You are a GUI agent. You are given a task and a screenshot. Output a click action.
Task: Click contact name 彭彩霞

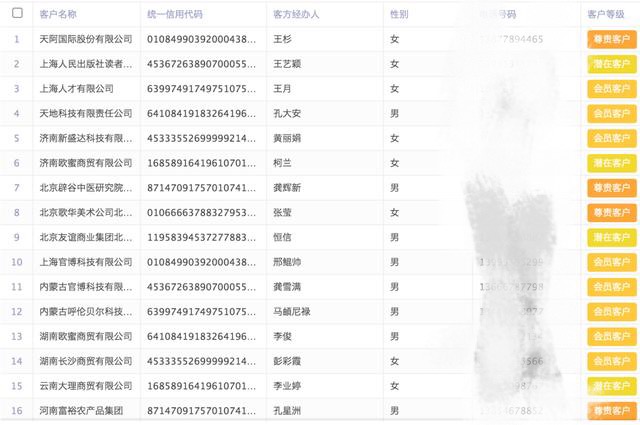click(x=287, y=361)
